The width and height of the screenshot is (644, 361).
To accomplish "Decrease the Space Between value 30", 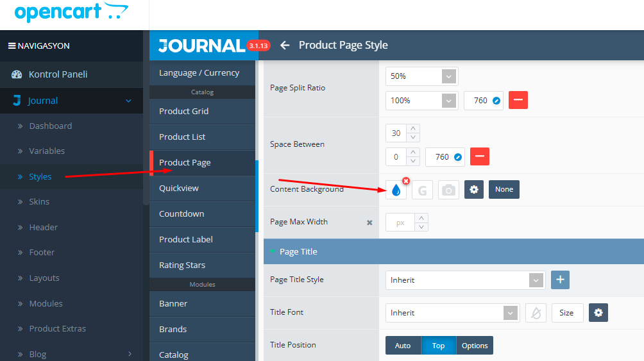I will (x=413, y=137).
